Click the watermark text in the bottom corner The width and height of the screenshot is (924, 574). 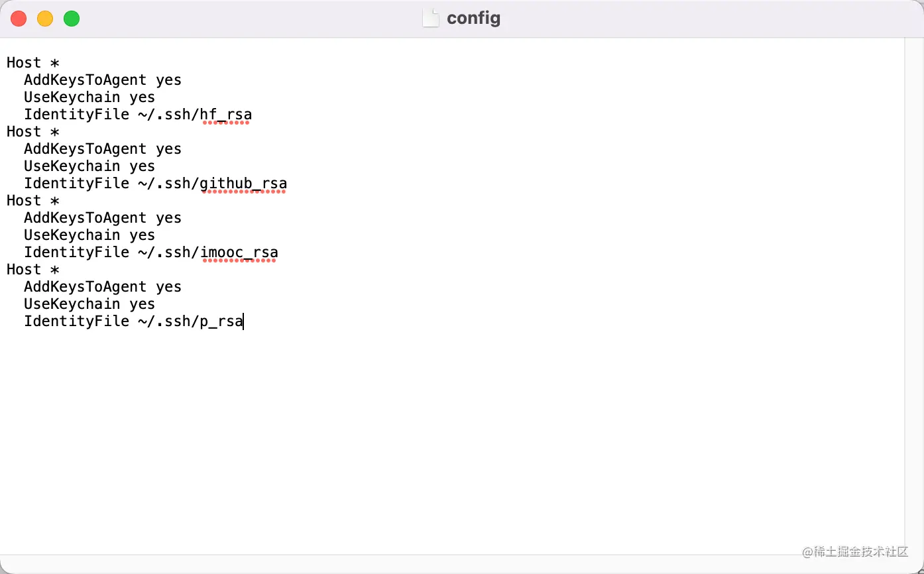pos(854,552)
